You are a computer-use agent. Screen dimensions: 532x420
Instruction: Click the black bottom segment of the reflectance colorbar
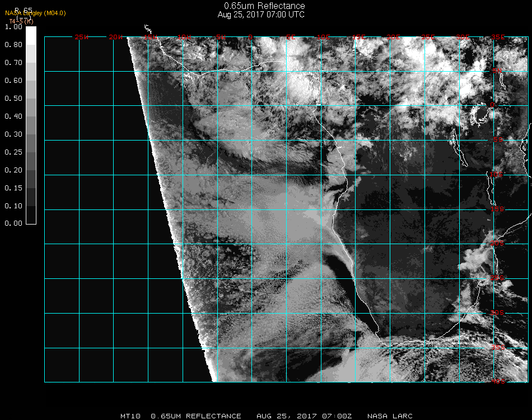pos(31,214)
